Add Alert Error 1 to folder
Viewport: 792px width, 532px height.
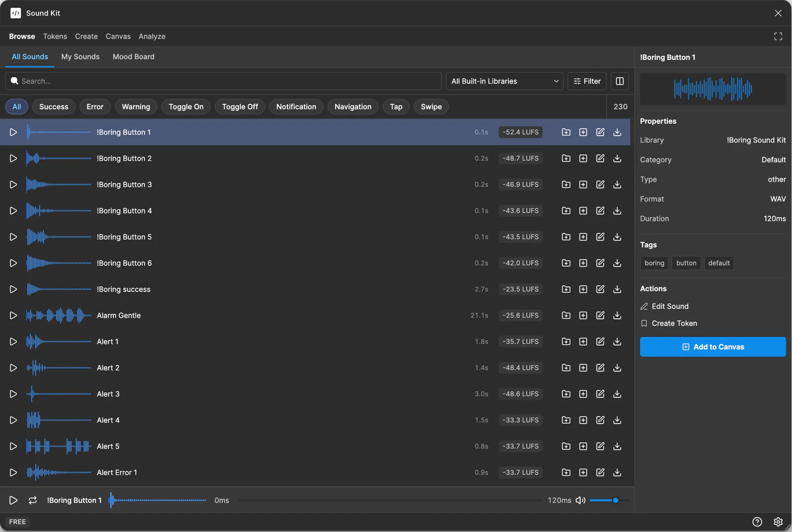pyautogui.click(x=566, y=473)
